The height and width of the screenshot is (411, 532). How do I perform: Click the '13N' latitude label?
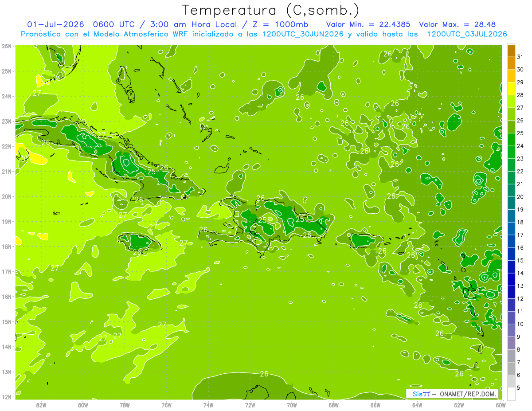point(7,372)
